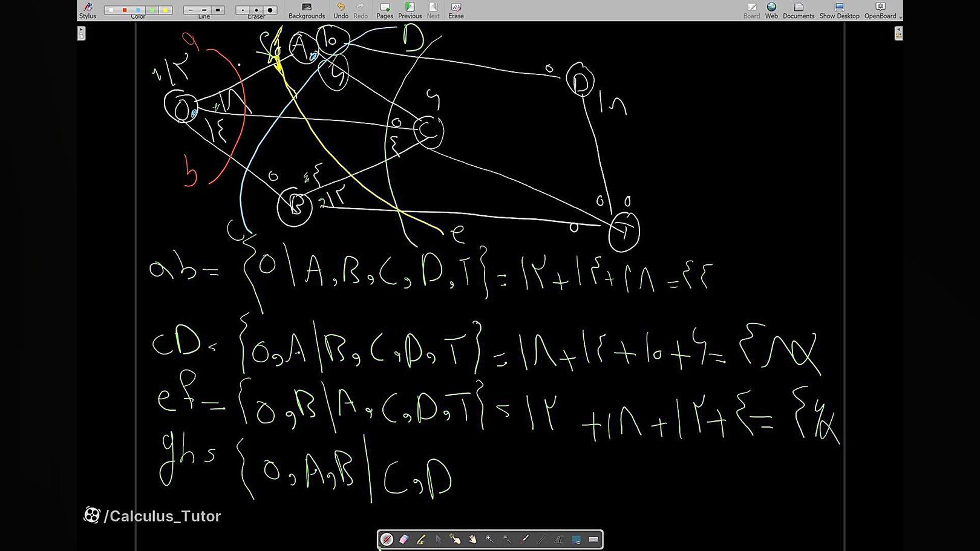Image resolution: width=980 pixels, height=551 pixels.
Task: Set the thin line width
Action: (x=191, y=10)
